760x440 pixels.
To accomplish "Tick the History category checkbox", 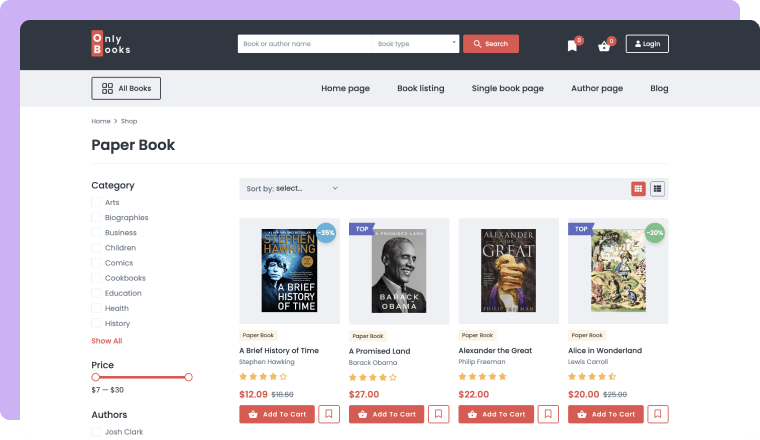I will (x=96, y=323).
